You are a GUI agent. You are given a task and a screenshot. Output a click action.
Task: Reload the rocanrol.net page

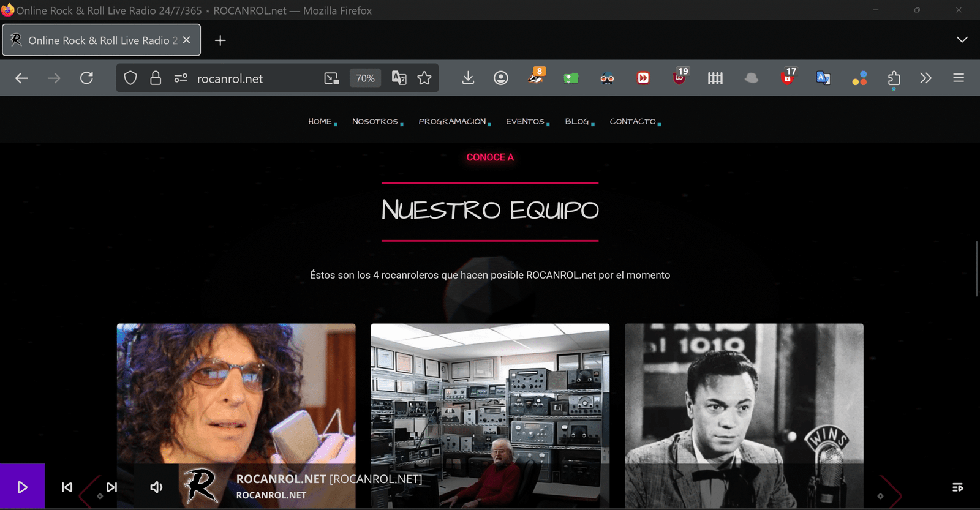point(86,78)
